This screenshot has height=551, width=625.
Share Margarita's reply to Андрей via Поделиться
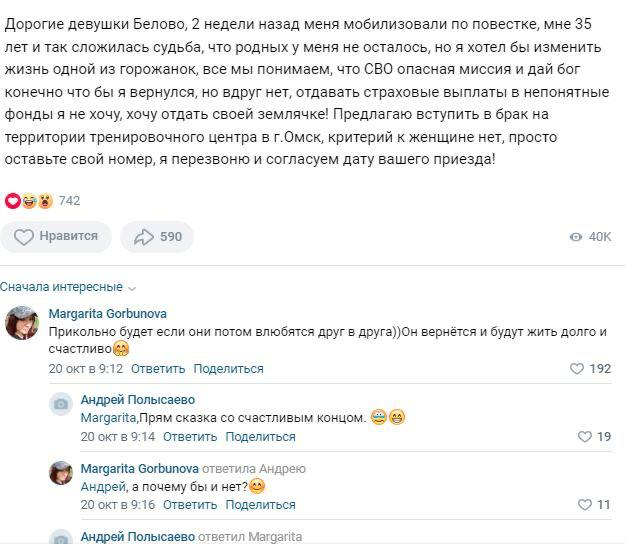tap(260, 505)
